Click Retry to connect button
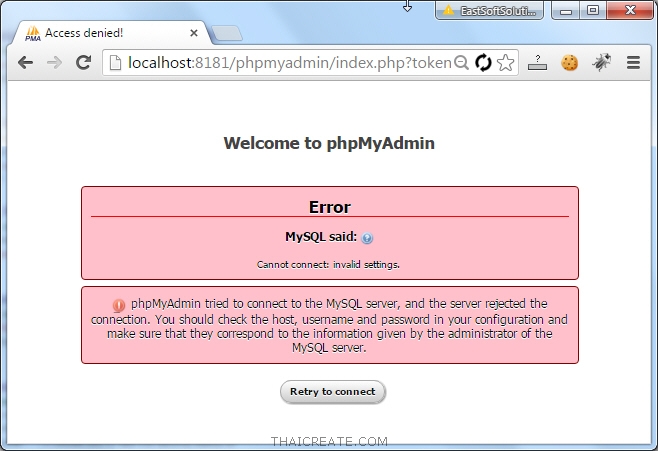This screenshot has width=658, height=451. (333, 392)
